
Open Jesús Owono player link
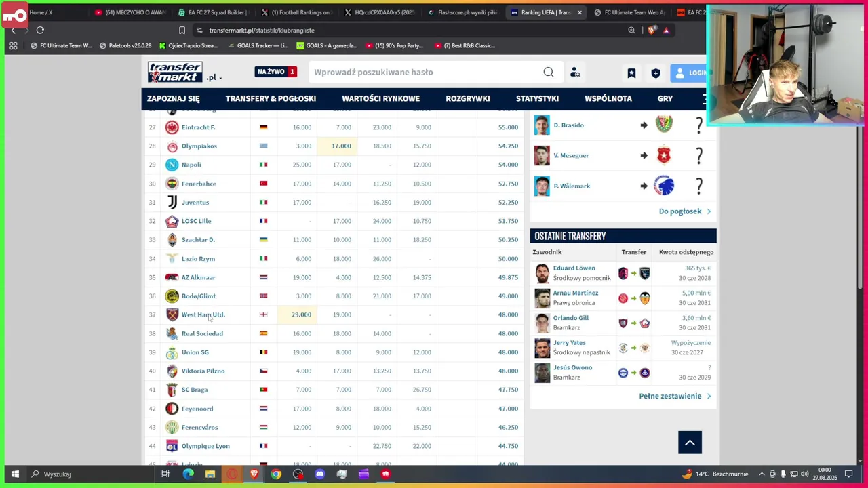click(x=572, y=367)
